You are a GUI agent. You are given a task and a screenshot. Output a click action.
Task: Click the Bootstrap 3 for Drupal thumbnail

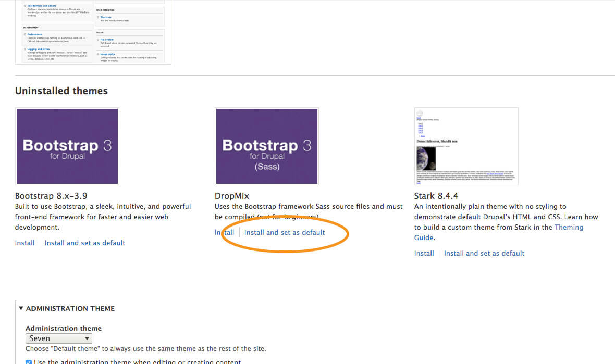pos(67,146)
